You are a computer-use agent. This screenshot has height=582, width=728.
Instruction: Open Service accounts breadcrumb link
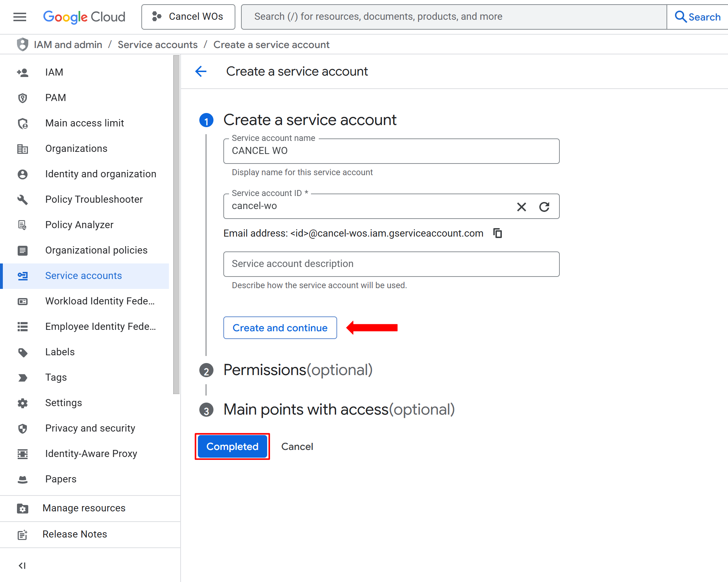pyautogui.click(x=157, y=45)
